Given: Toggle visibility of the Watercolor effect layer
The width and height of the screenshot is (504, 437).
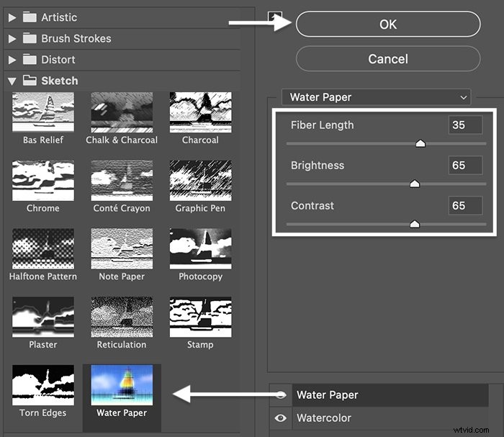Looking at the screenshot, I should click(281, 418).
